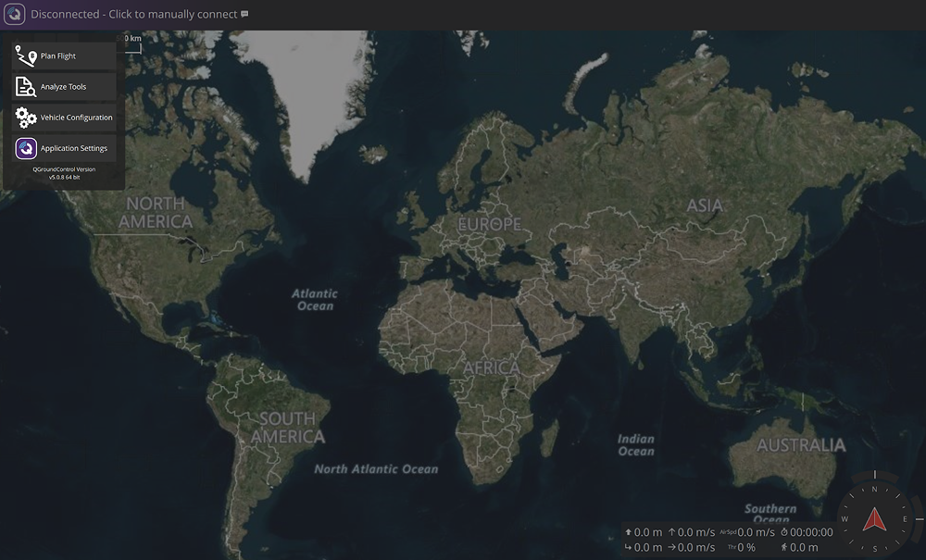This screenshot has width=926, height=560.
Task: Click the AFRICA label on the map
Action: tap(491, 368)
